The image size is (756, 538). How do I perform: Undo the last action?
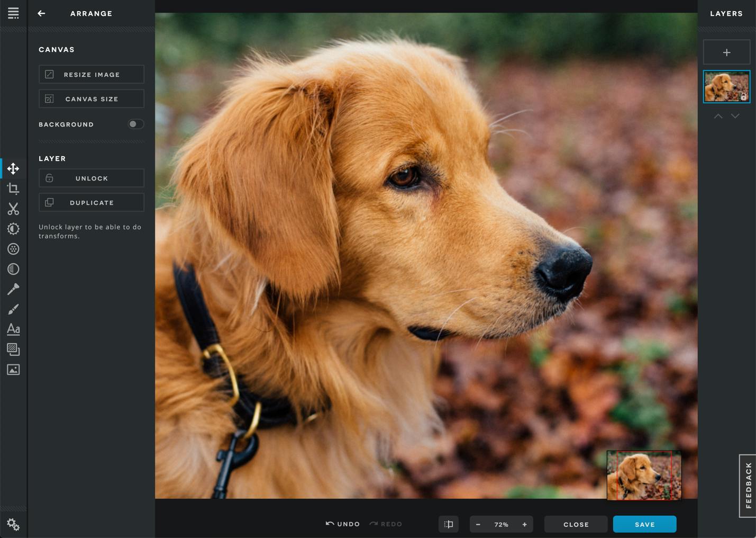click(x=343, y=524)
